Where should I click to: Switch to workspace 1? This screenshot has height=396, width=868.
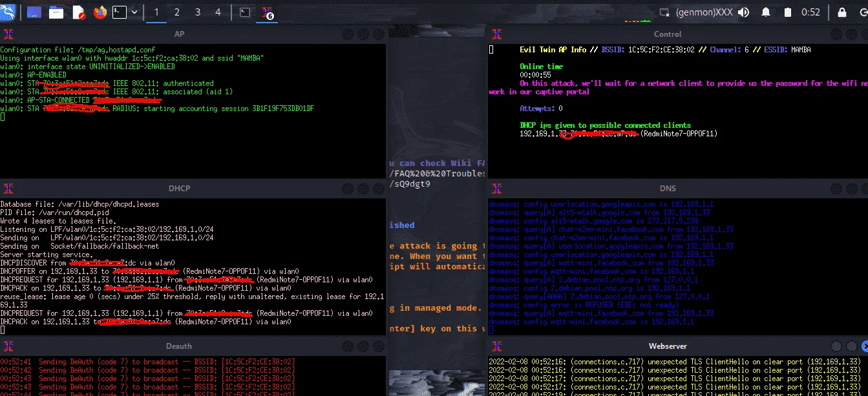coord(156,12)
